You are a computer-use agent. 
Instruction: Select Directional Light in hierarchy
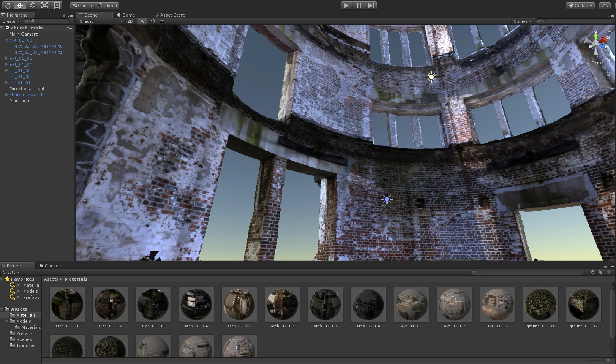point(27,89)
